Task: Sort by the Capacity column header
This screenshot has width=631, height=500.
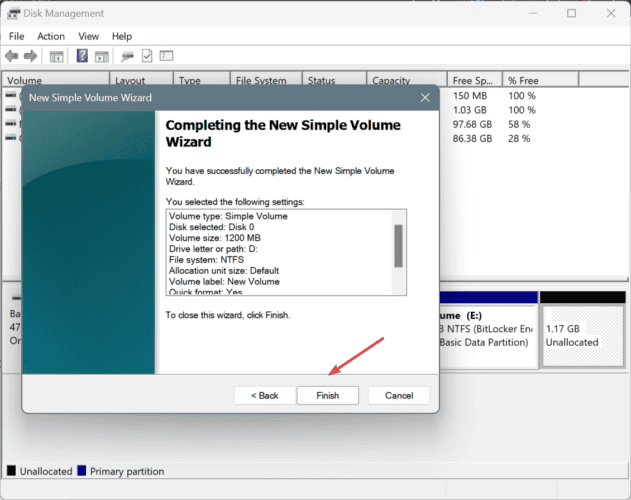Action: point(407,81)
